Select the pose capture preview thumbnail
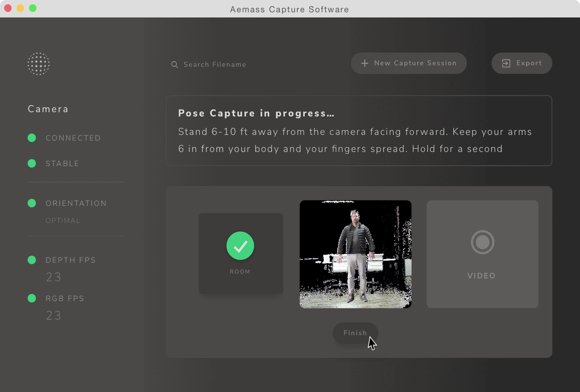This screenshot has height=392, width=580. click(x=355, y=254)
